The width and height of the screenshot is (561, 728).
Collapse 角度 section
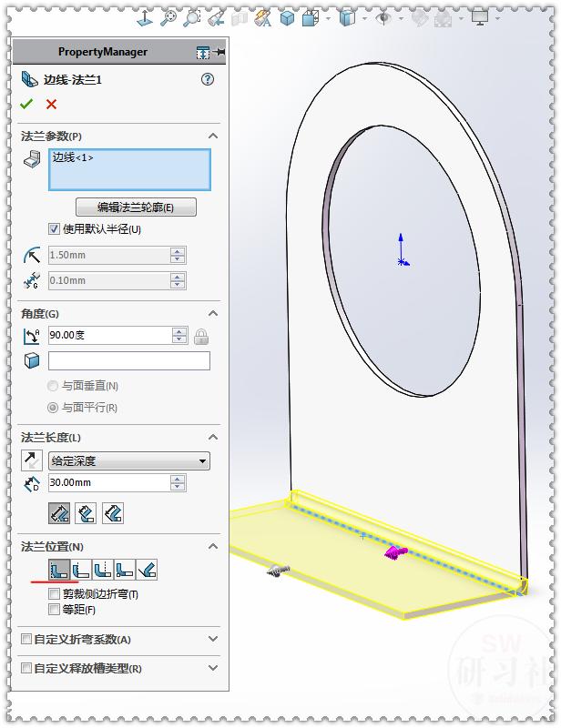click(213, 313)
